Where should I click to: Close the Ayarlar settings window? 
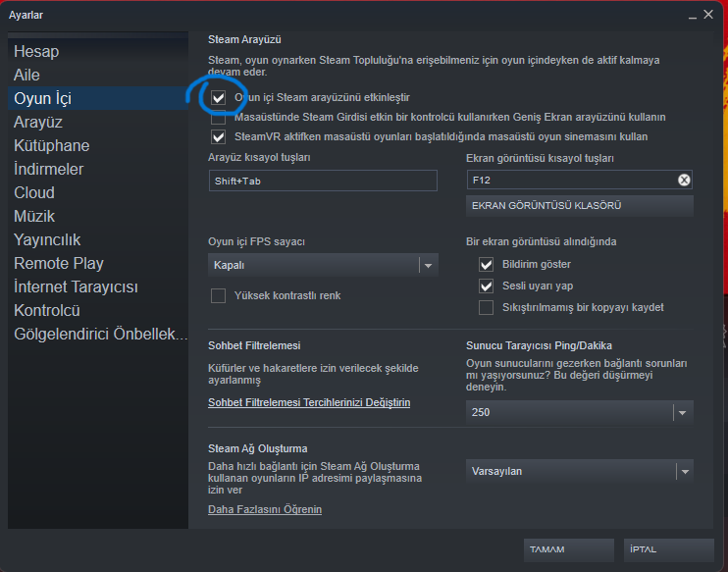(x=708, y=15)
